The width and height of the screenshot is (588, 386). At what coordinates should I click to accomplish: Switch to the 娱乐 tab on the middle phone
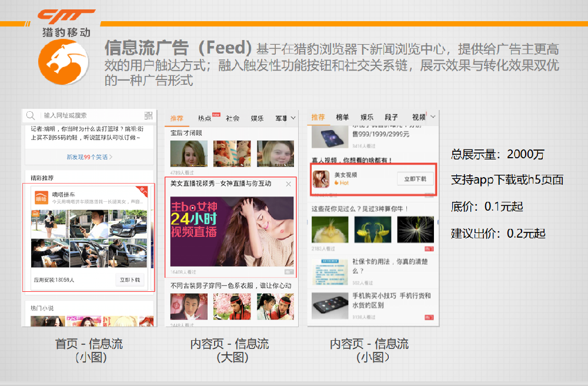[x=257, y=118]
